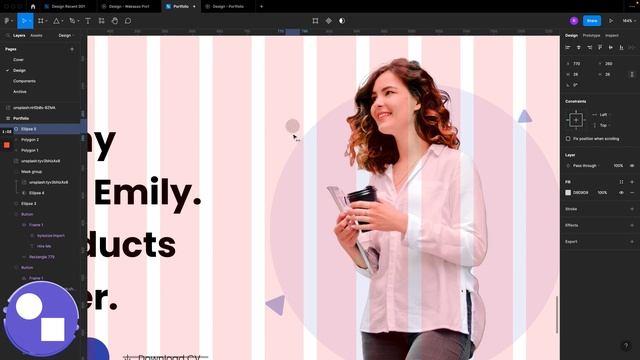Open Shape tool dropdown arrow
Screen dimensions: 640x360
point(62,21)
